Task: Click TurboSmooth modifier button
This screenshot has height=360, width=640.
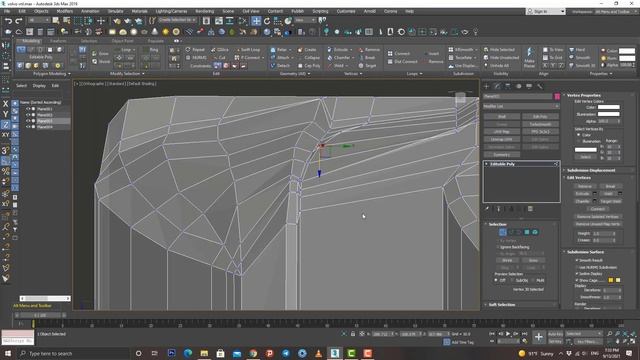Action: 540,124
